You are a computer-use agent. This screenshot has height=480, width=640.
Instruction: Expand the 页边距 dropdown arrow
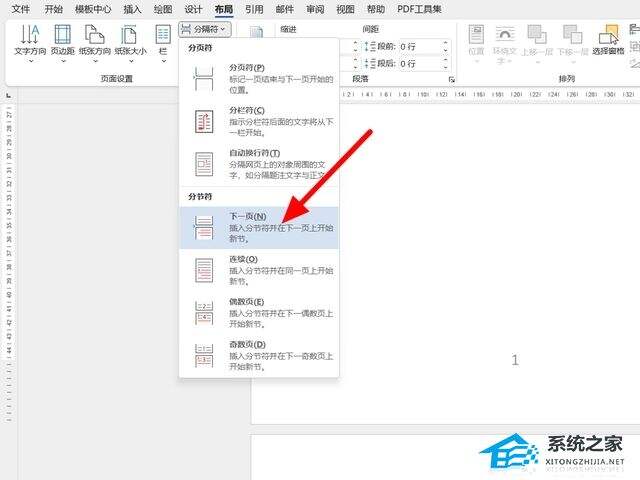pyautogui.click(x=63, y=61)
